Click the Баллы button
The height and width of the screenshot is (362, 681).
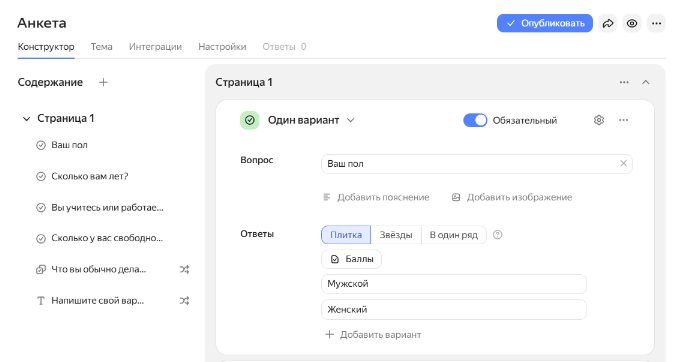click(351, 259)
